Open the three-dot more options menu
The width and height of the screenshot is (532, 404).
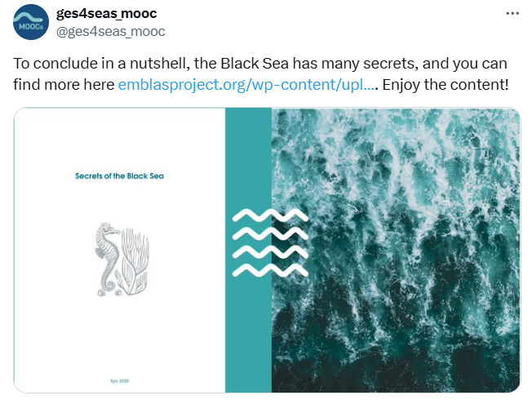pyautogui.click(x=512, y=14)
